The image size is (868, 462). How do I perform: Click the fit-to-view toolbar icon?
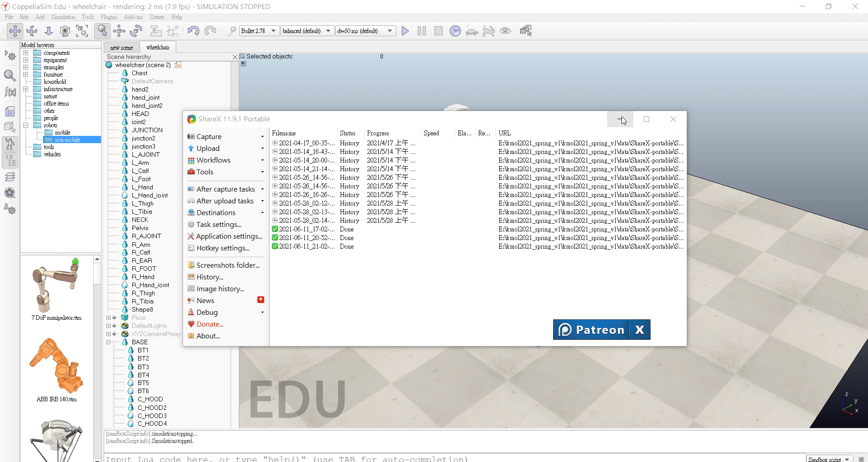(x=82, y=31)
